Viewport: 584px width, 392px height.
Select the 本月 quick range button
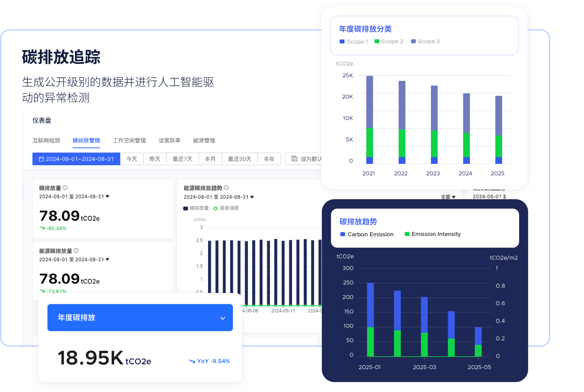(x=210, y=159)
